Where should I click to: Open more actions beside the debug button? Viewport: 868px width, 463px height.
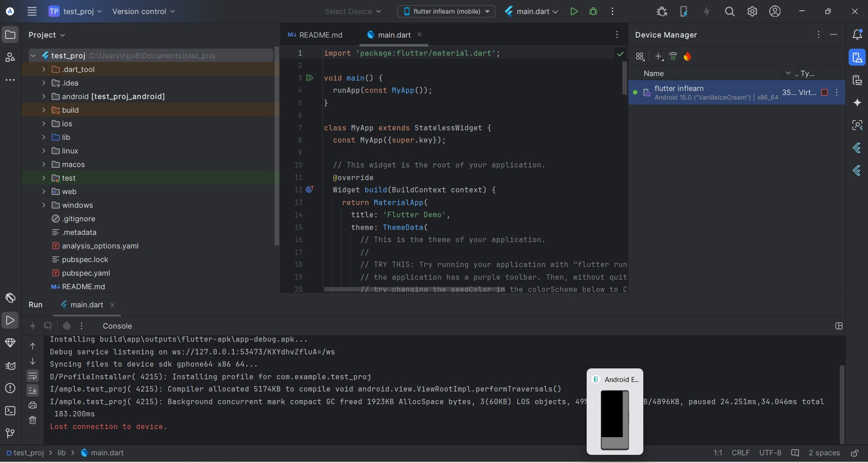(x=612, y=12)
